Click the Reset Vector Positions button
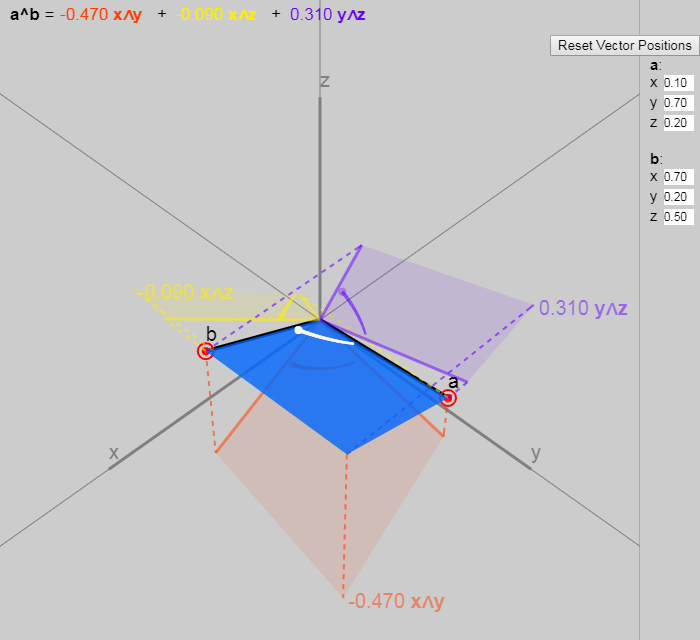700x640 pixels. [625, 46]
